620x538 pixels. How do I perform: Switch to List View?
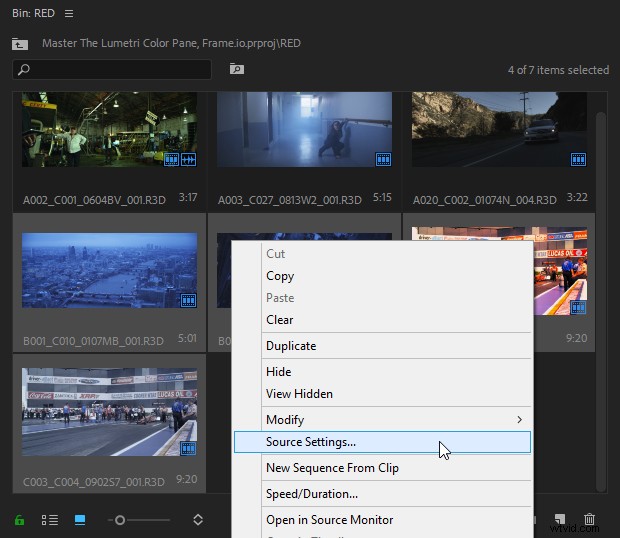[x=50, y=520]
